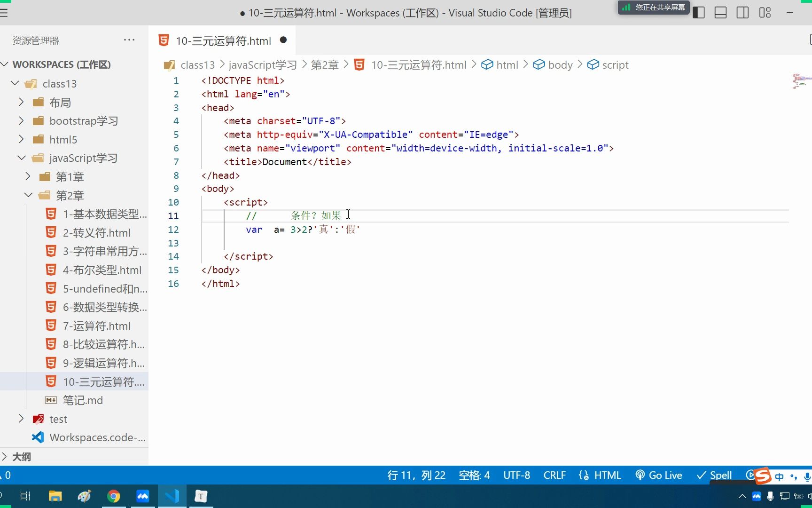The width and height of the screenshot is (812, 508).
Task: Open file 1-基本数据类型 in explorer
Action: point(96,214)
